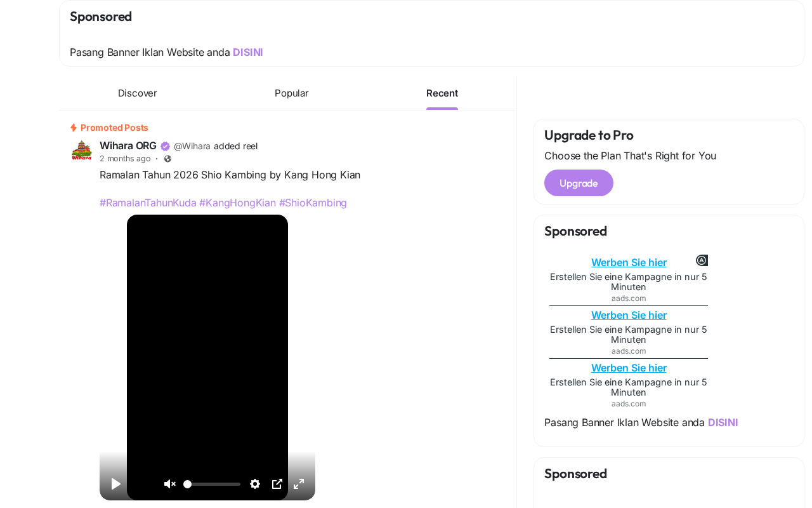The image size is (812, 508).
Task: Open the first Werben Sie hier ad
Action: click(x=629, y=262)
